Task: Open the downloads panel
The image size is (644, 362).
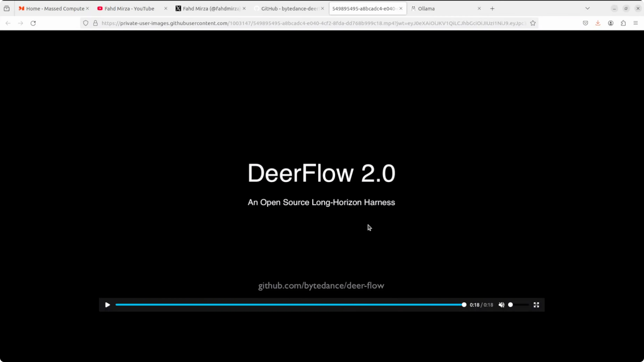Action: tap(598, 23)
